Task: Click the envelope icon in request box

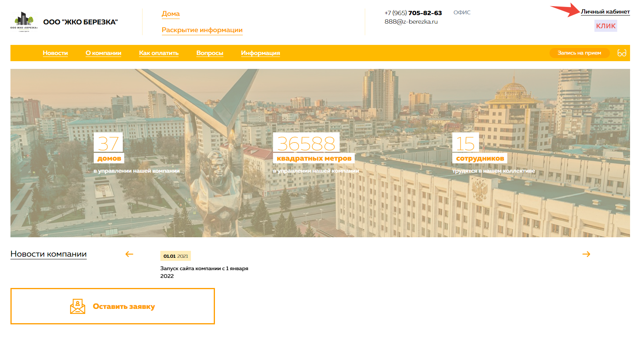Action: pyautogui.click(x=77, y=306)
